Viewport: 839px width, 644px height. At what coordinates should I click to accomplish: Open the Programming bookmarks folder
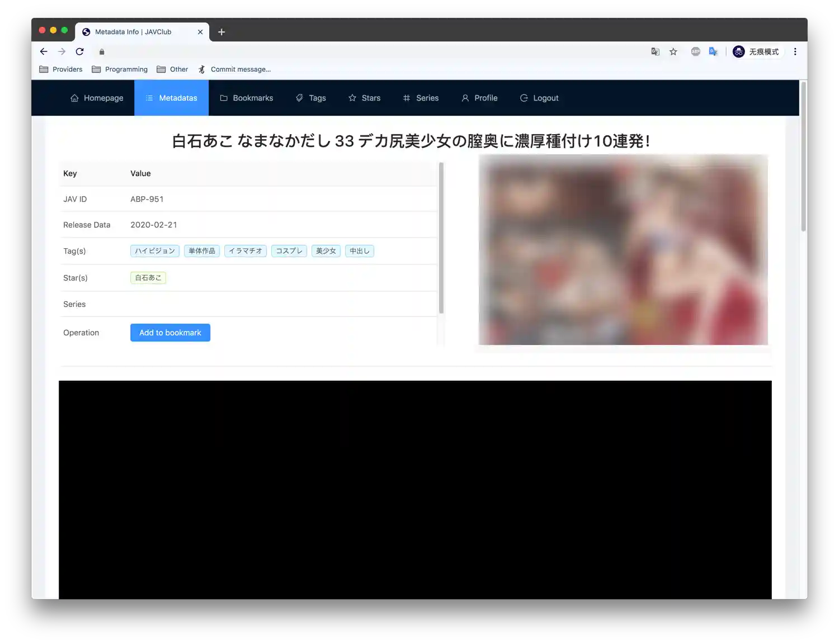(x=120, y=69)
